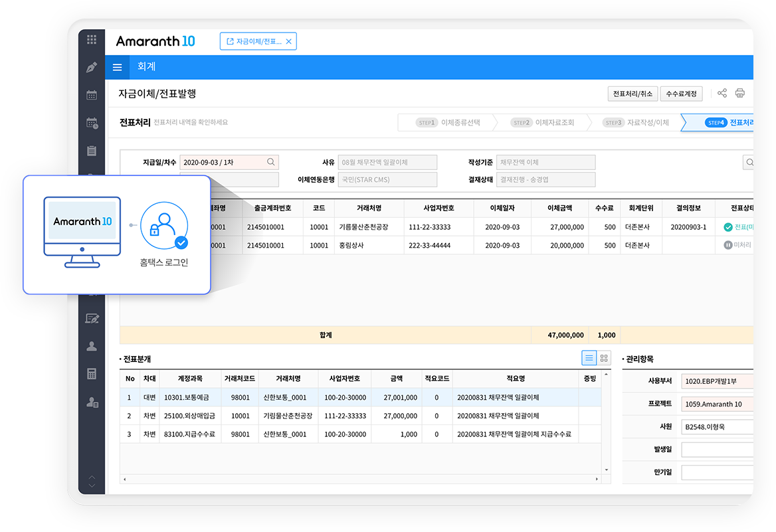Click the empty 발생일 field
Image resolution: width=776 pixels, height=532 pixels.
[718, 450]
